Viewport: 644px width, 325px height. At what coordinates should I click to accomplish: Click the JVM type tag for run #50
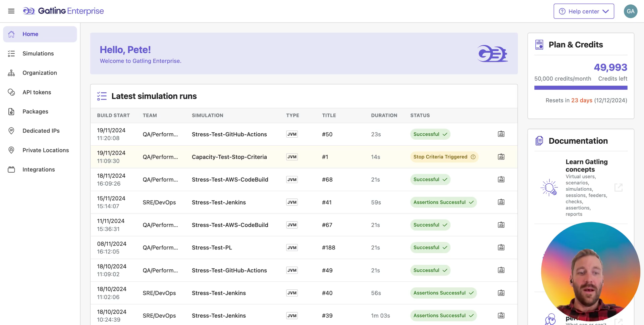292,134
